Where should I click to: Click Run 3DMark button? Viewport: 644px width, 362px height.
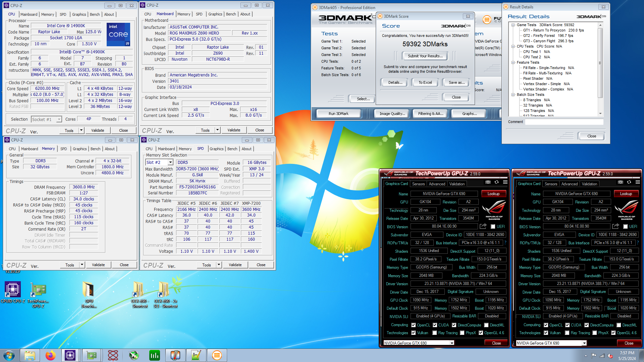point(338,114)
